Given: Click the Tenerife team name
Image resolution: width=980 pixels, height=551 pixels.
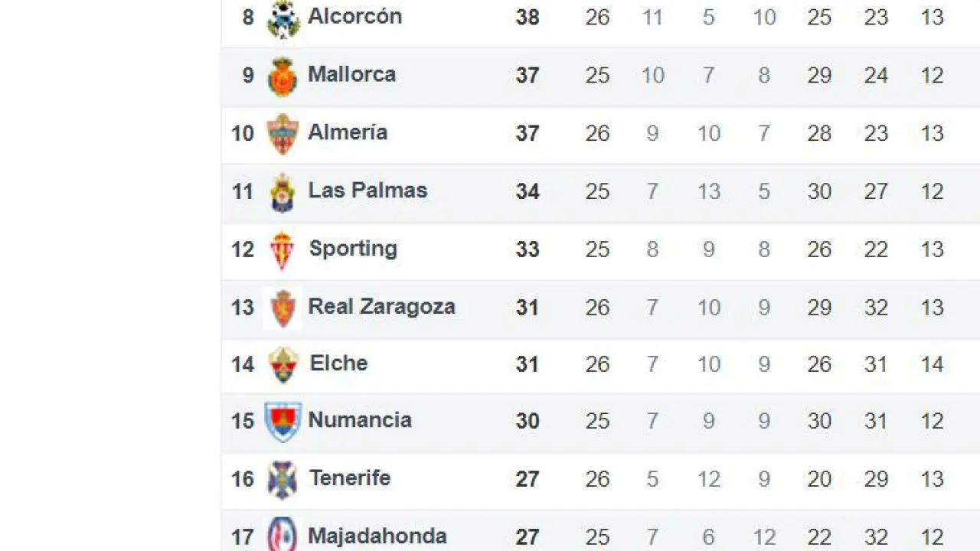Looking at the screenshot, I should 350,478.
